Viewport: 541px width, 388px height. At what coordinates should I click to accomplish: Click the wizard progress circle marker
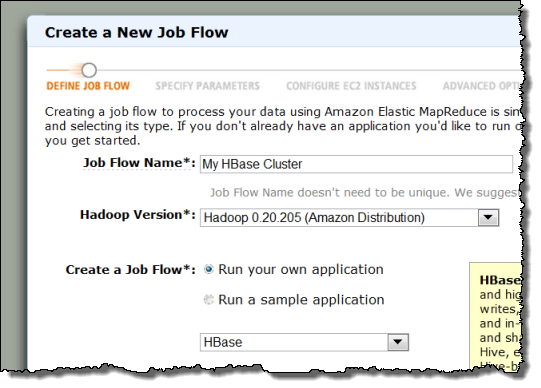pos(89,70)
